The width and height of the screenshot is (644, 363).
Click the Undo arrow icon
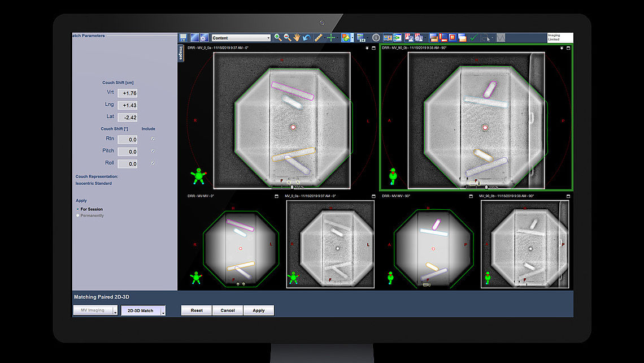coord(306,38)
